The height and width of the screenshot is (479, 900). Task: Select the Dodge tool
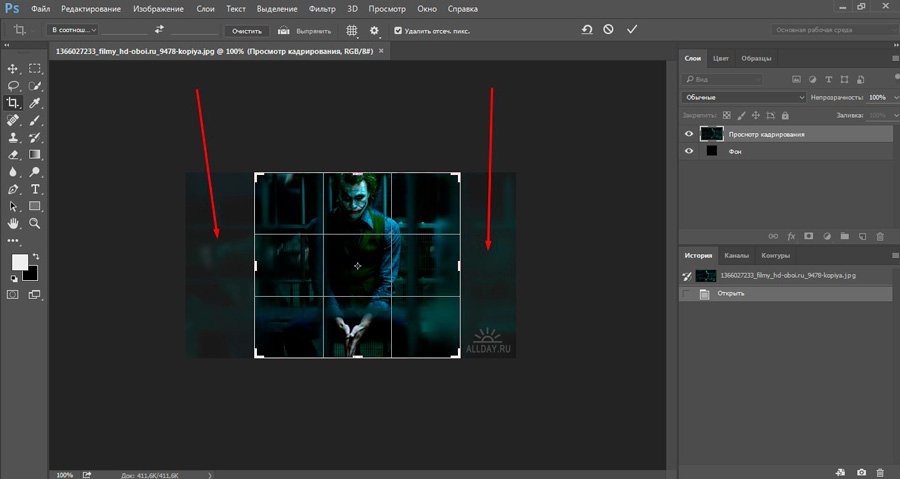35,172
